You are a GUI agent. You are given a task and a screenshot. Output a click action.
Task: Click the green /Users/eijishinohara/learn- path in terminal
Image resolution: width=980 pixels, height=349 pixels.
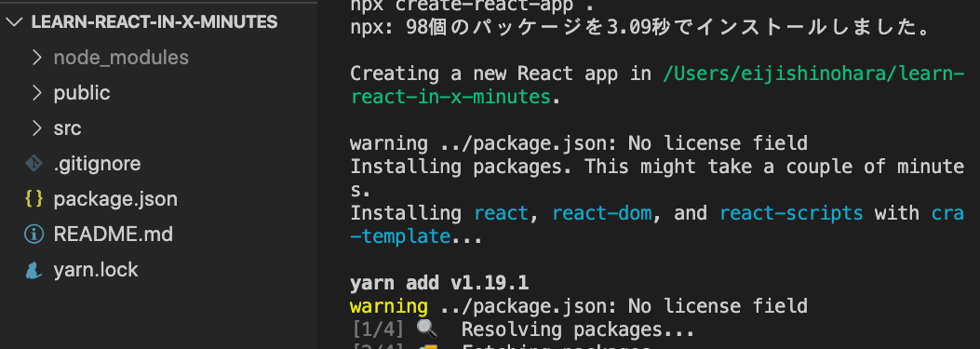click(x=813, y=74)
